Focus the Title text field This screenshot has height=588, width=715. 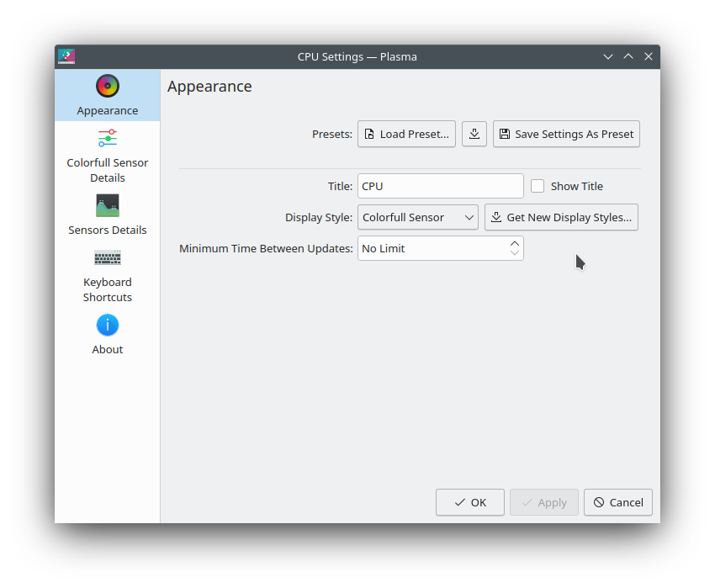[x=441, y=186]
